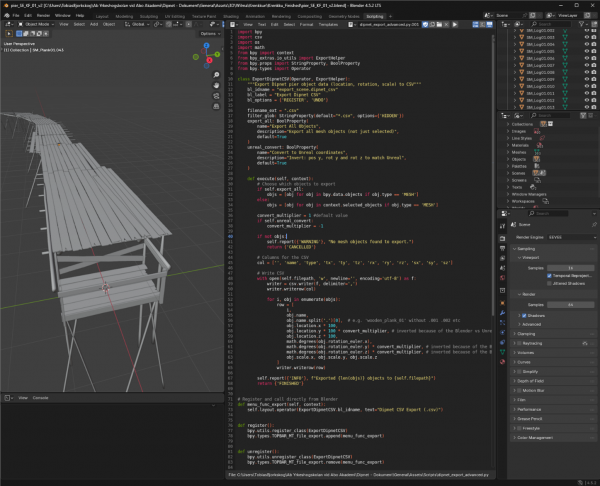The height and width of the screenshot is (486, 600).
Task: Add a new workspace with plus button
Action: click(x=390, y=16)
